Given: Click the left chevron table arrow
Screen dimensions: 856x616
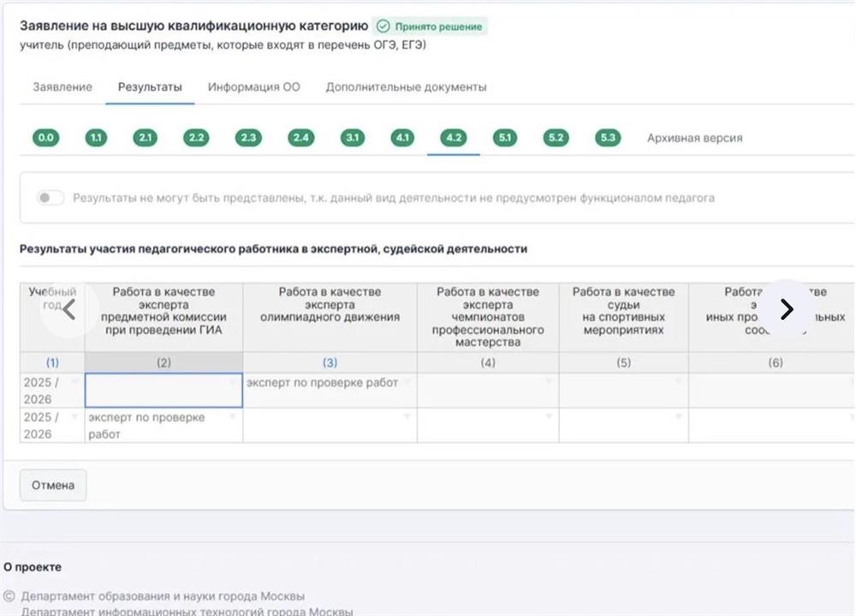Looking at the screenshot, I should point(68,310).
